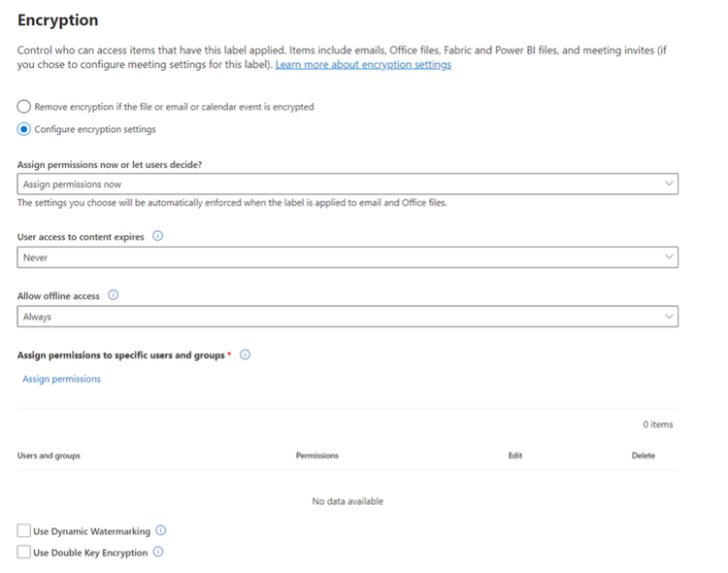Image resolution: width=728 pixels, height=573 pixels.
Task: Click info icon next to Allow offline access
Action: click(x=113, y=295)
